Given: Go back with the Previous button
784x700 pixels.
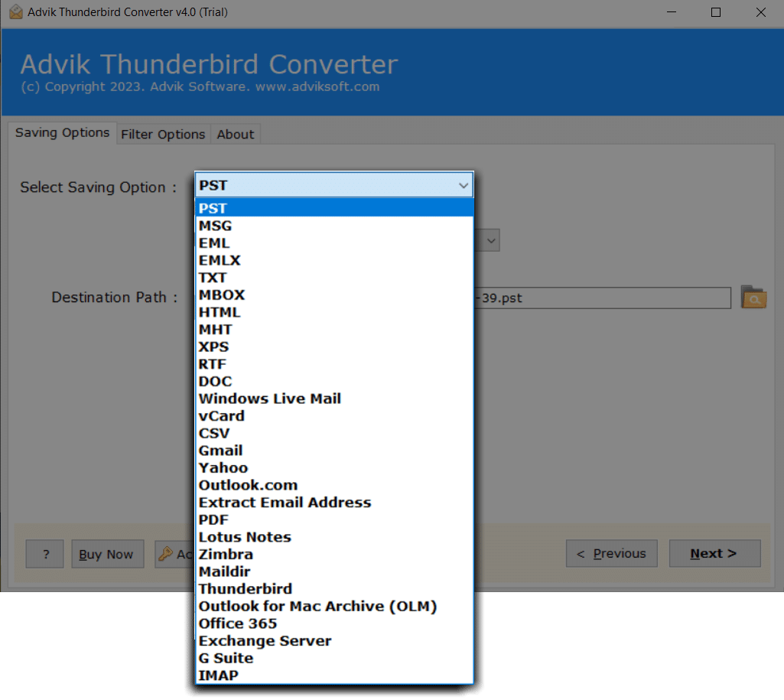Looking at the screenshot, I should coord(611,554).
